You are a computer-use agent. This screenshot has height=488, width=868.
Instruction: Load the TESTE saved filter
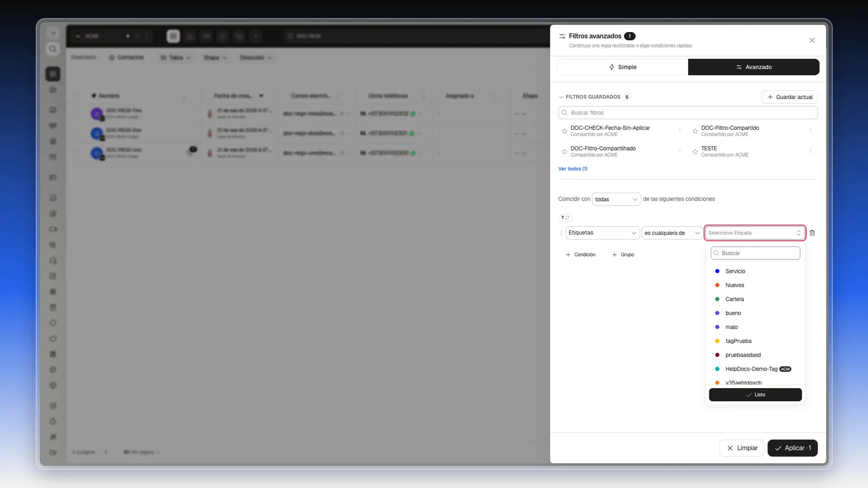pyautogui.click(x=724, y=151)
